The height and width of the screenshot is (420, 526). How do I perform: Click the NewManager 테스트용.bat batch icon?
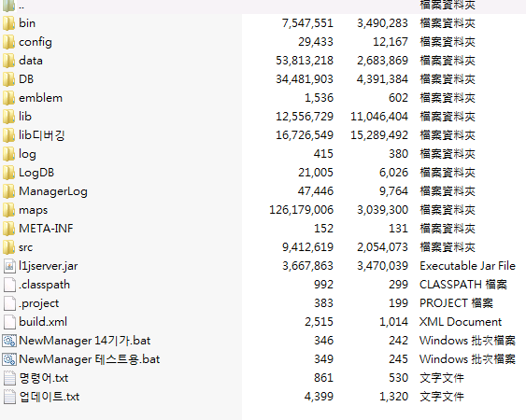(8, 359)
